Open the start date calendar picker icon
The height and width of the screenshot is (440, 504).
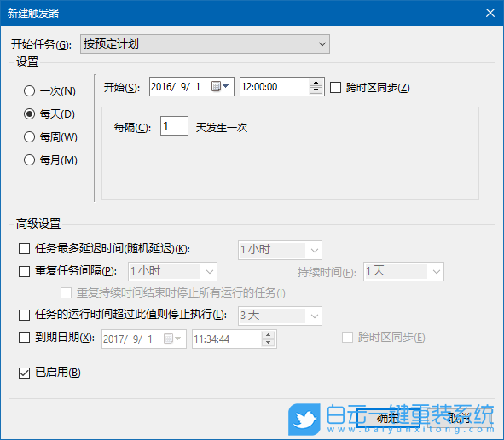220,86
